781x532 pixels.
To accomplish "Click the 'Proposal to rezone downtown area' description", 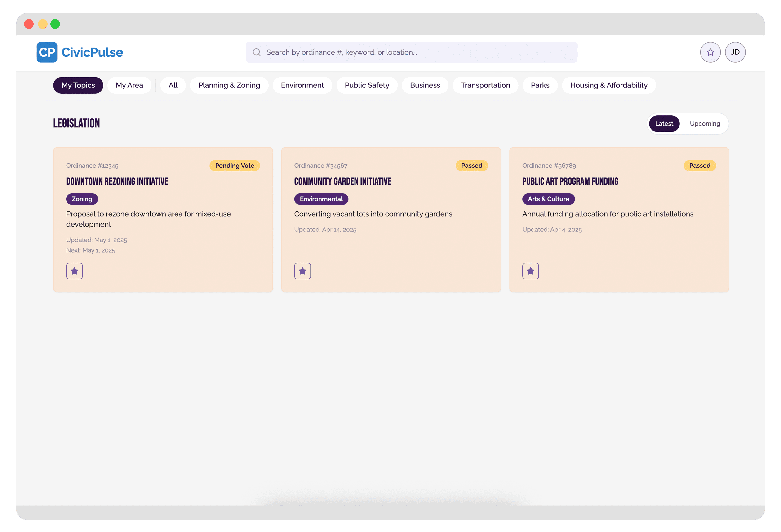I will [x=148, y=219].
